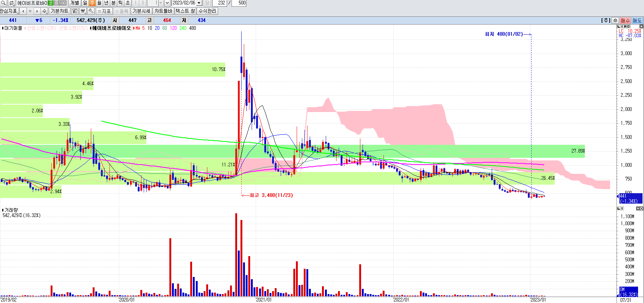644x303 pixels.
Task: Click the 최저 400(01/02) annotation
Action: coord(504,34)
